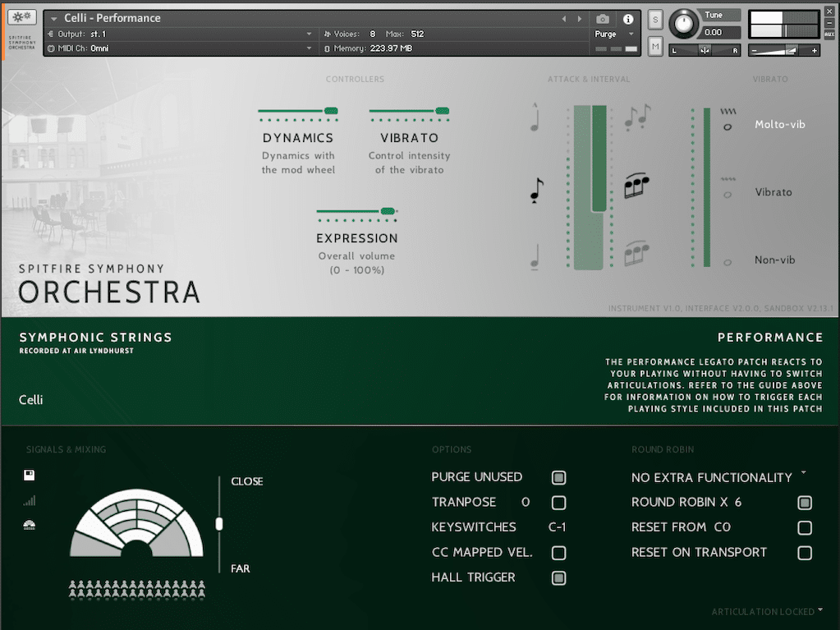Show the stereo stage view icon
Viewport: 840px width, 630px height.
click(x=30, y=525)
